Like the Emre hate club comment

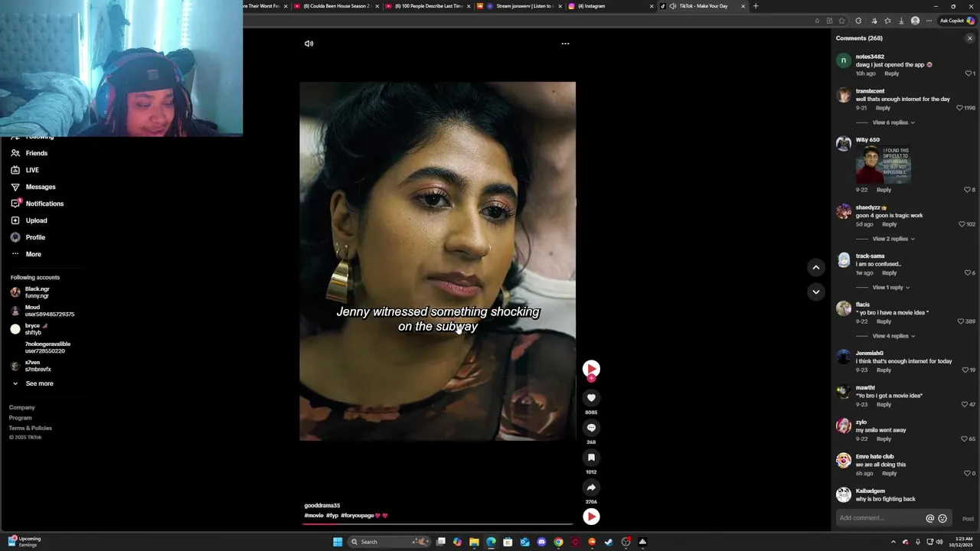(x=969, y=473)
